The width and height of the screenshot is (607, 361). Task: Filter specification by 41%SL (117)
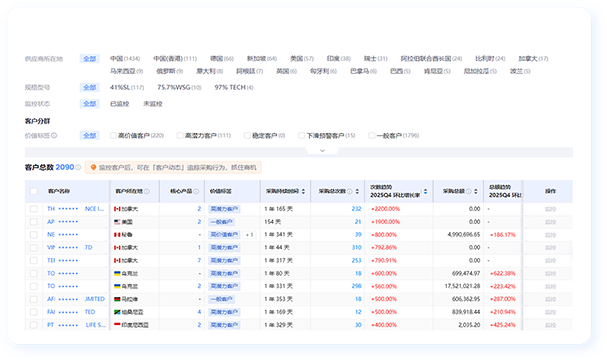(127, 87)
